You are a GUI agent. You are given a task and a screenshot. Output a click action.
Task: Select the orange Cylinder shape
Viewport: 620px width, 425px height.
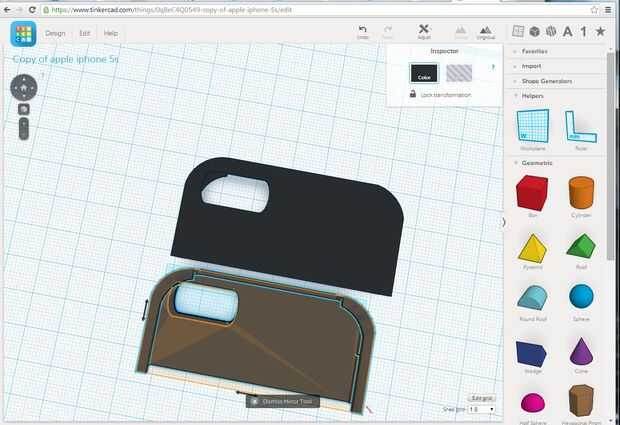(x=581, y=193)
